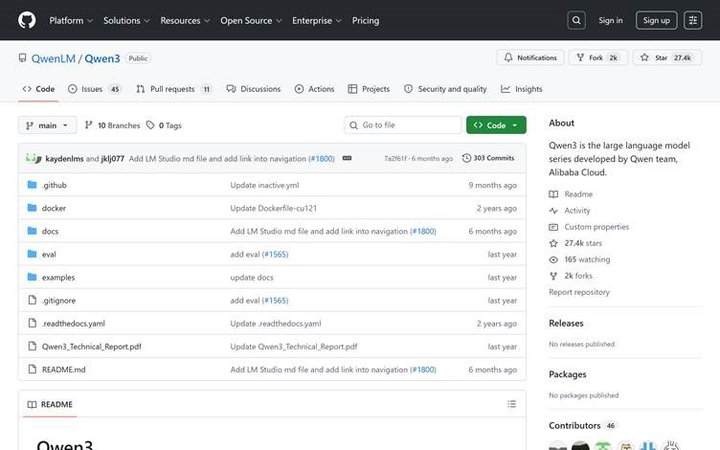Expand the Enterprise menu
The width and height of the screenshot is (720, 450).
click(x=316, y=20)
